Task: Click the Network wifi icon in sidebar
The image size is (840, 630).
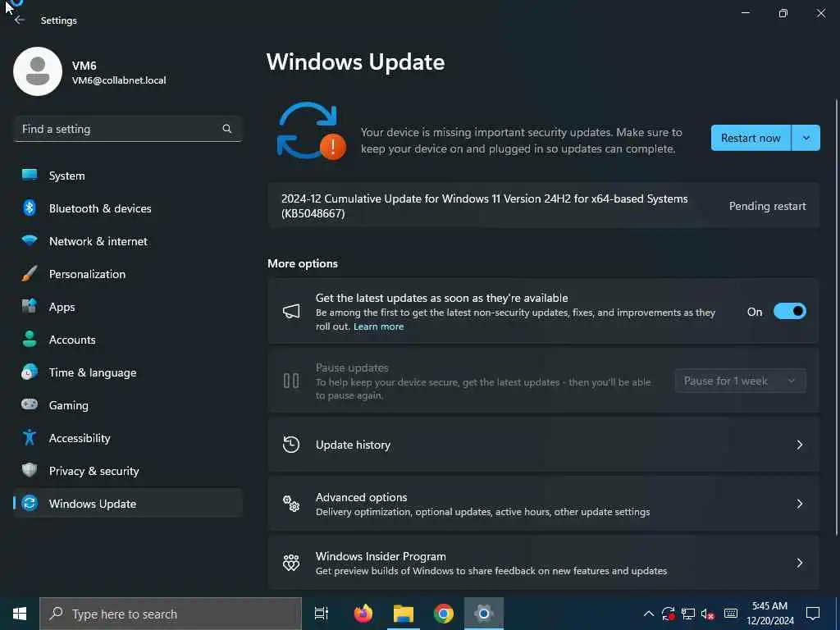Action: [x=30, y=240]
